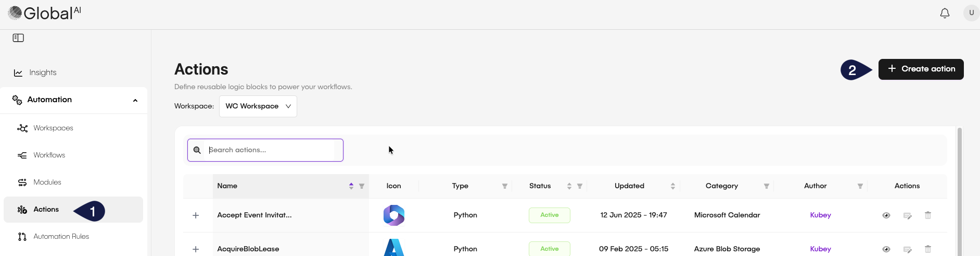The image size is (980, 256).
Task: Go to Insights in the sidebar
Action: (43, 72)
